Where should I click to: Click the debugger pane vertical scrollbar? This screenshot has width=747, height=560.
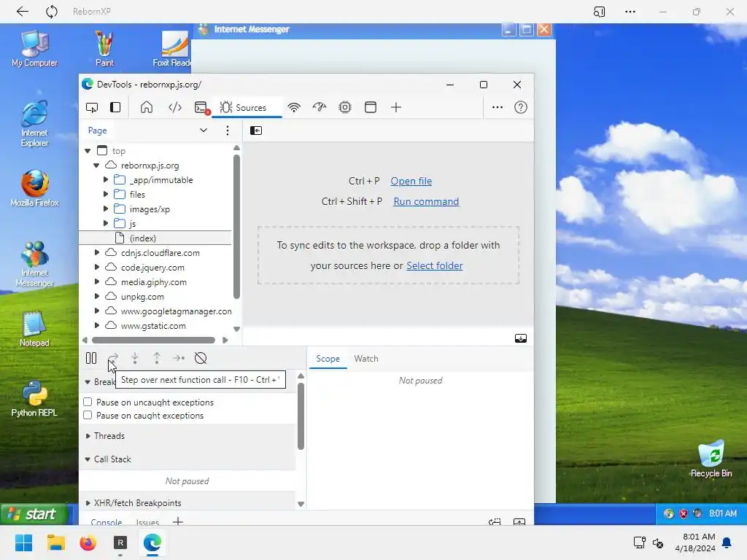(x=301, y=416)
